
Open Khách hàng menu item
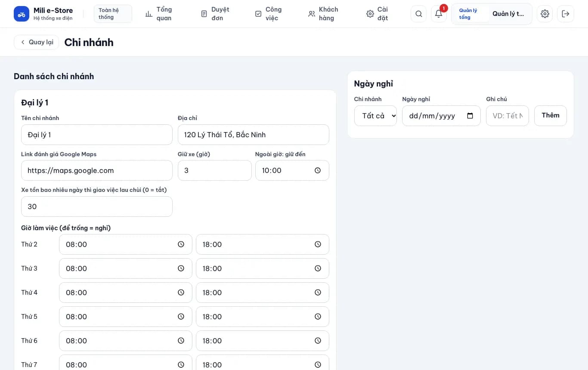(x=323, y=14)
